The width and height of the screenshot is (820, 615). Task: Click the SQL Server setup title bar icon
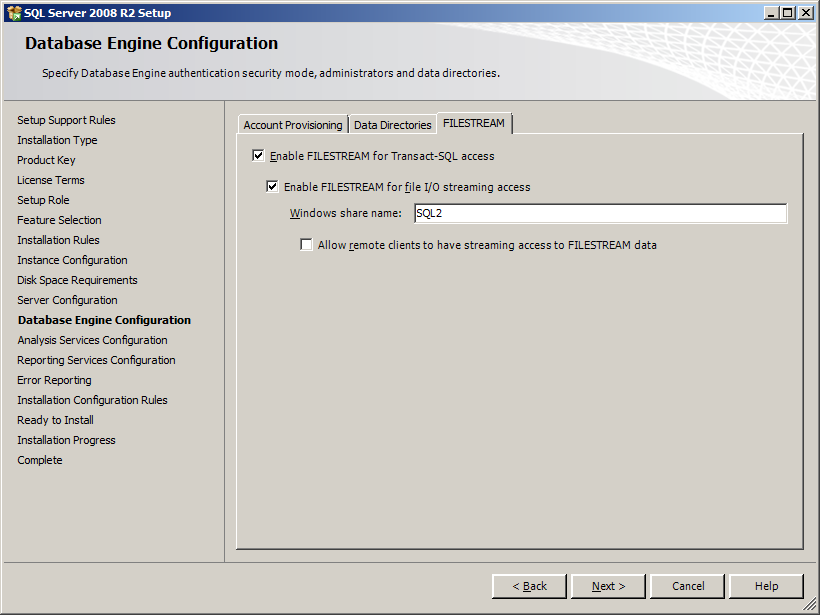[14, 13]
